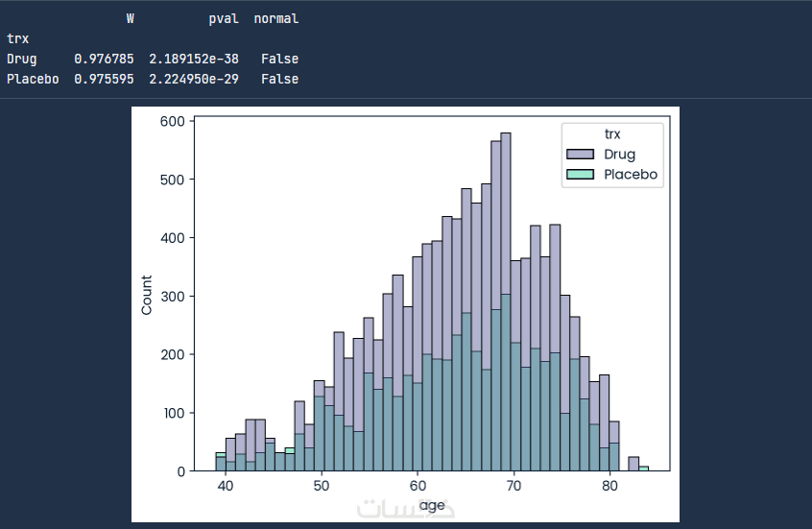Viewport: 812px width, 529px height.
Task: Click the 600 tick on the y-axis
Action: click(173, 121)
